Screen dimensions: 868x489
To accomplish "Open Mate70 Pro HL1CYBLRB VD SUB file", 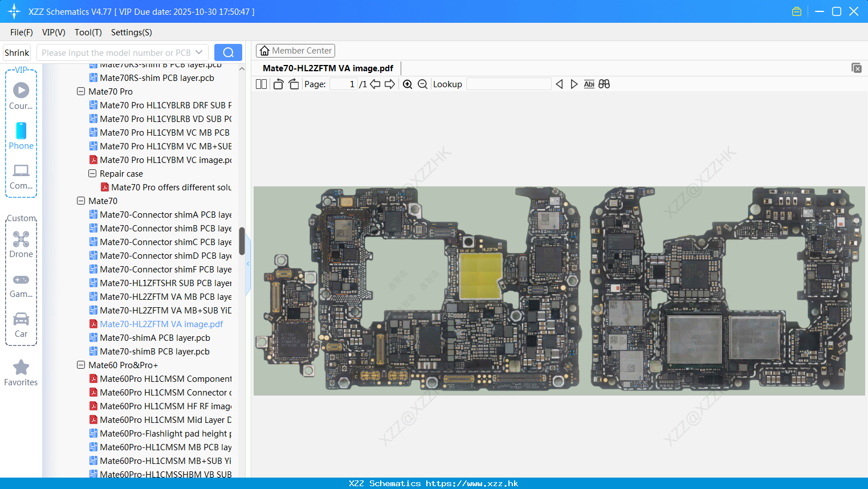I will coord(160,119).
